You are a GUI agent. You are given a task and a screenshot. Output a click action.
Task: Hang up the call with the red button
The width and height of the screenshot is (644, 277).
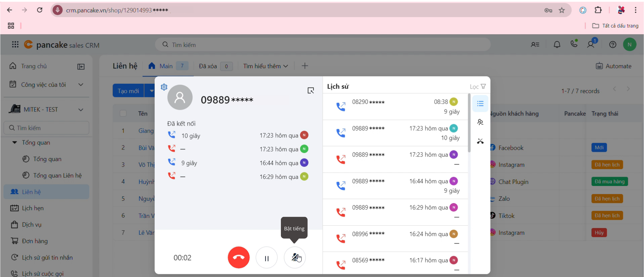pyautogui.click(x=239, y=258)
